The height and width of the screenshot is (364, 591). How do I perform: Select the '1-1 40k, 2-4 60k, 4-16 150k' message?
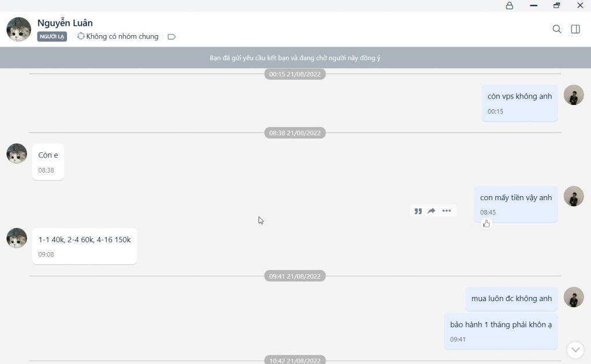pos(84,240)
